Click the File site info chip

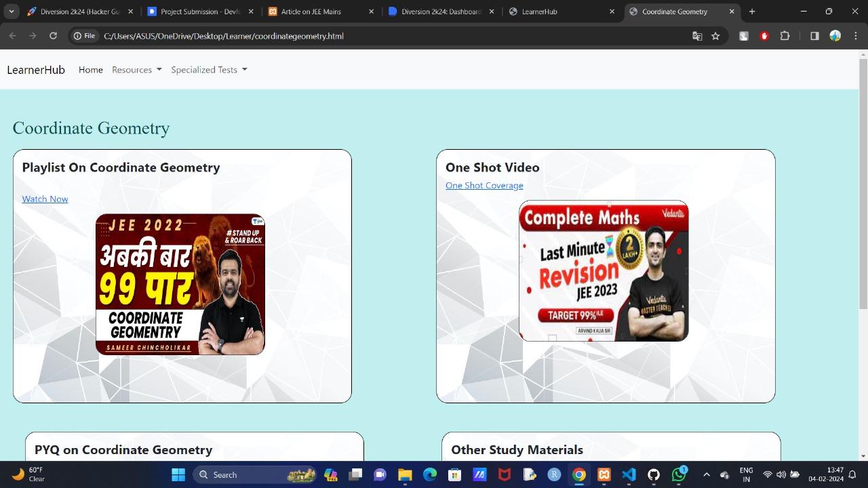[85, 36]
